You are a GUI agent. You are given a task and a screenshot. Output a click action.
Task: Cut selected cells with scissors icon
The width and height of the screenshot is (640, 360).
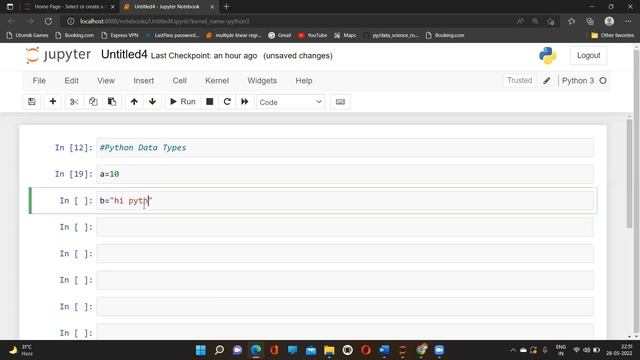(74, 102)
